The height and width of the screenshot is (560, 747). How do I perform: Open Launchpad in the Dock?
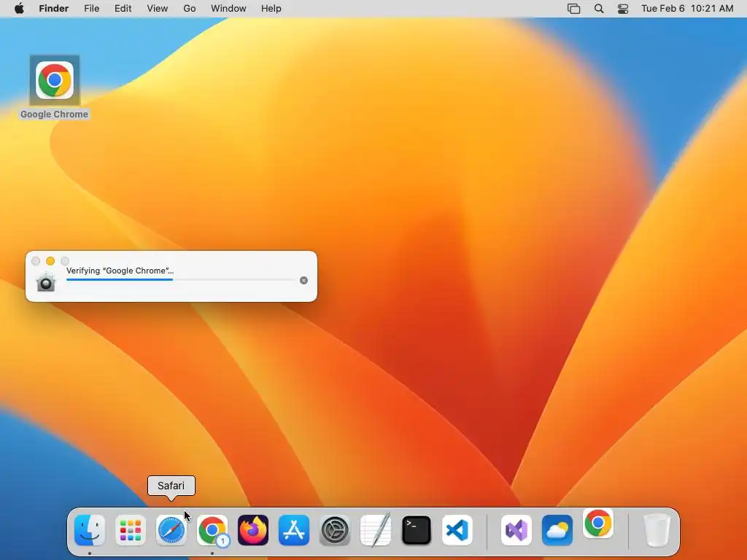coord(130,530)
